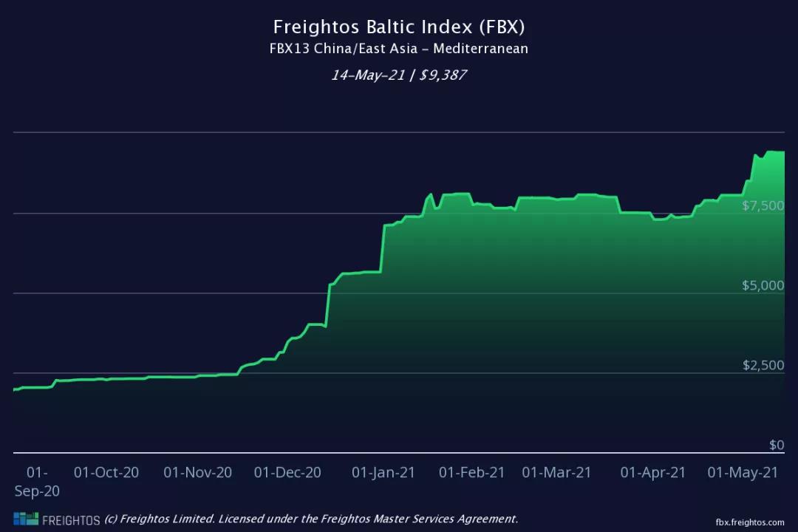Viewport: 798px width, 532px height.
Task: Select the 01-Sep-20 date label
Action: (x=37, y=481)
